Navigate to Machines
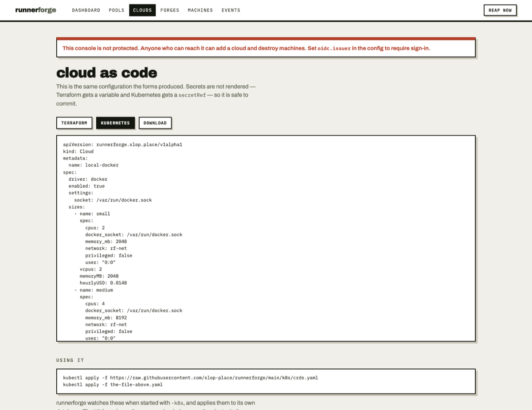Viewport: 532px width, 410px height. click(x=200, y=10)
